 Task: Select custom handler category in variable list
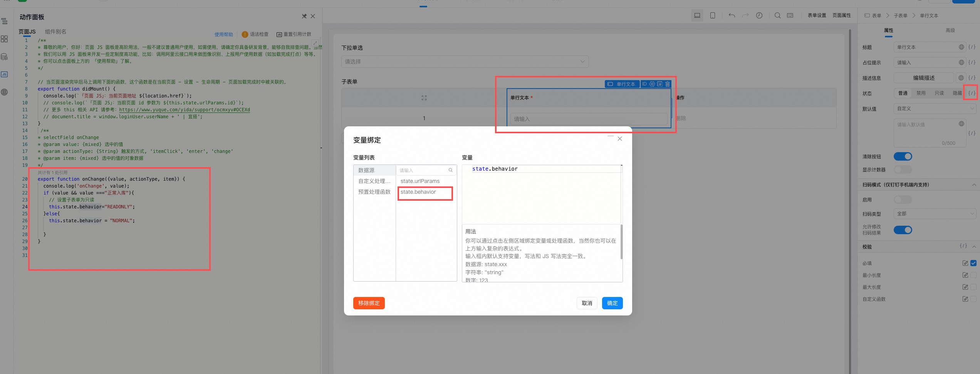coord(374,181)
